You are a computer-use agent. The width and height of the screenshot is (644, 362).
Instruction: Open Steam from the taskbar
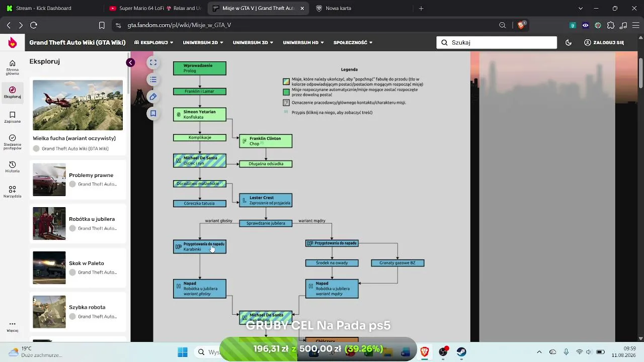pos(461,352)
